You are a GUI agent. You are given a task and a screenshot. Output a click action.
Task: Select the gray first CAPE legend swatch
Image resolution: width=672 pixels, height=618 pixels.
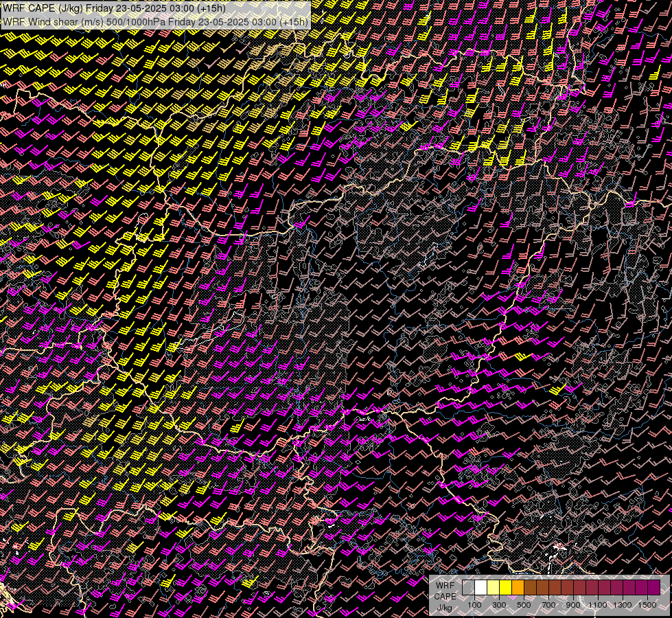(468, 587)
